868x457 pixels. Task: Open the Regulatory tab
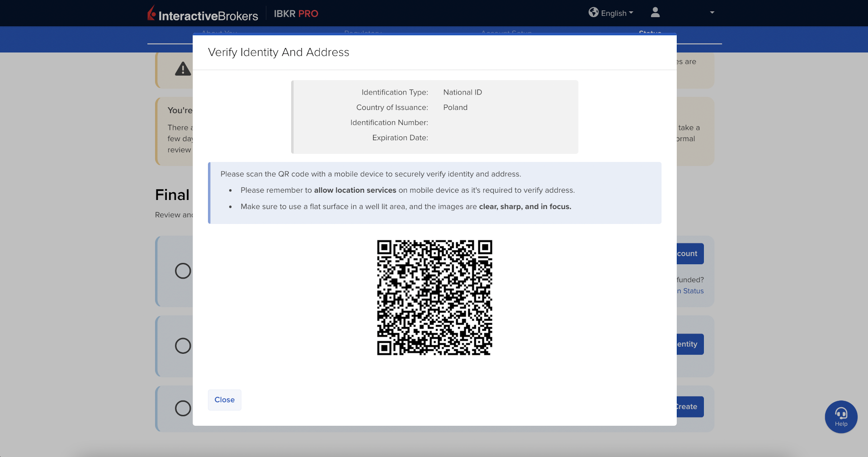[363, 33]
